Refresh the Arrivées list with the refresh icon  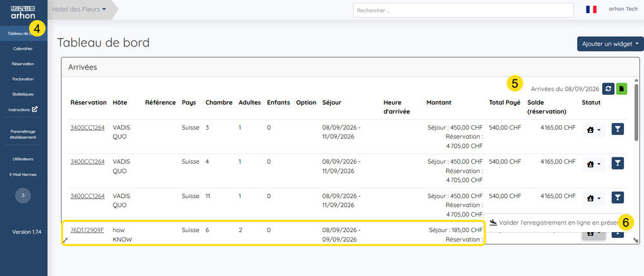coord(608,88)
